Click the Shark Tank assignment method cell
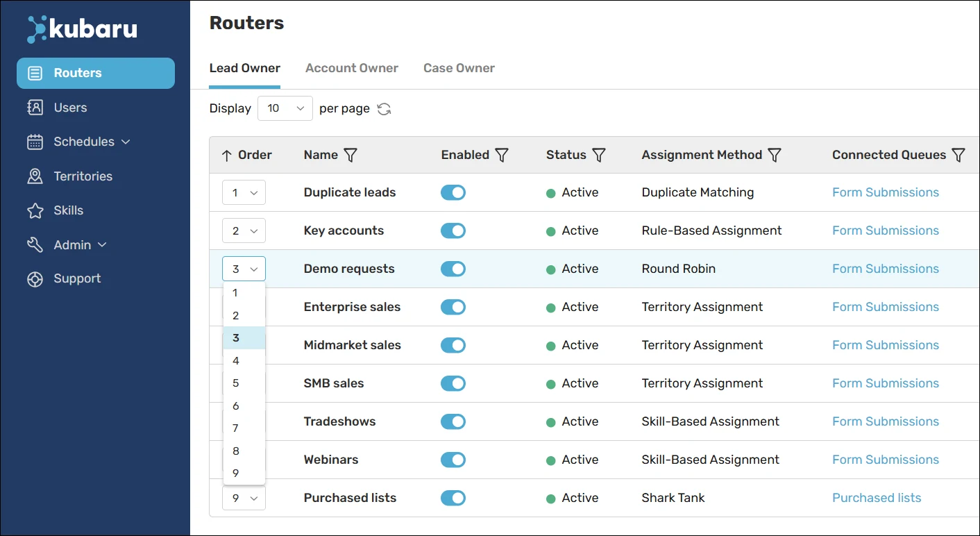This screenshot has width=980, height=536. tap(673, 499)
